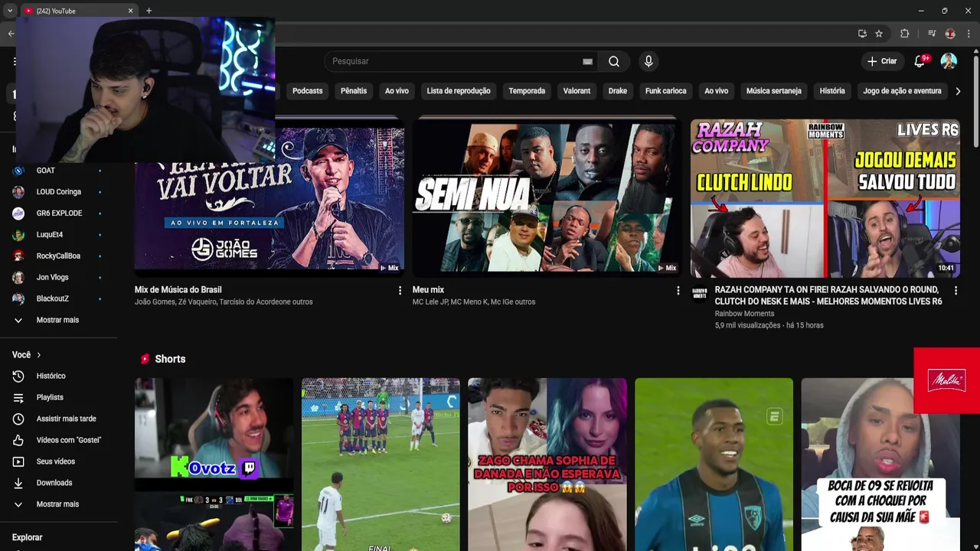This screenshot has height=551, width=980.
Task: Open the Rainbow Moments channel avatar
Action: pyautogui.click(x=699, y=293)
